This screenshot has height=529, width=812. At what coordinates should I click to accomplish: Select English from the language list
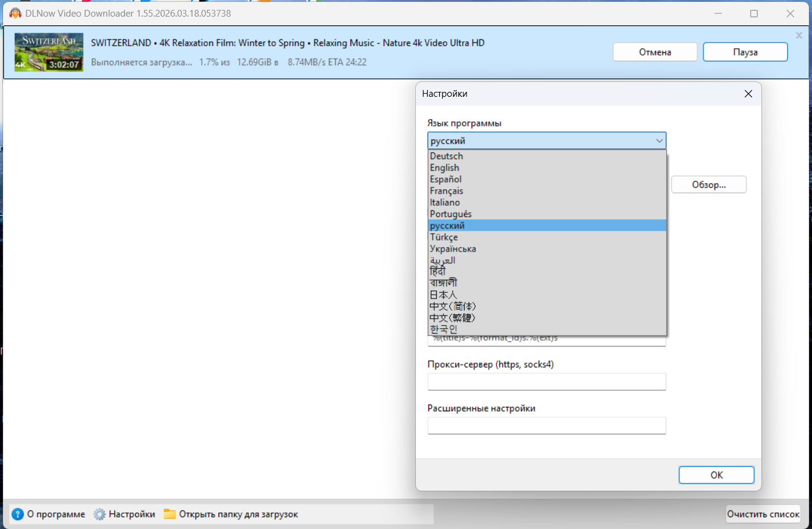point(444,168)
